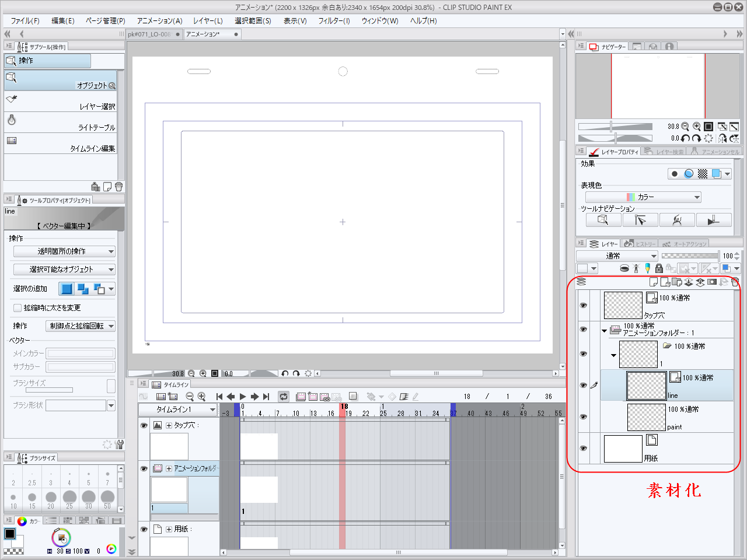Viewport: 747px width, 560px height.
Task: Click create layer mask icon in Layer panel
Action: 712,282
